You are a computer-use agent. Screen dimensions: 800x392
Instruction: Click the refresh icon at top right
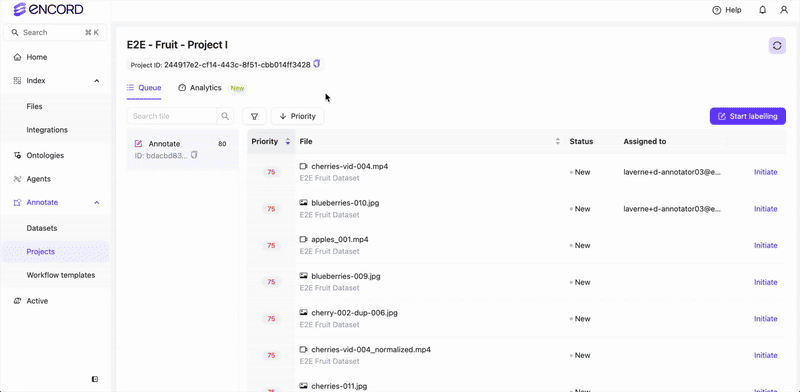(777, 45)
